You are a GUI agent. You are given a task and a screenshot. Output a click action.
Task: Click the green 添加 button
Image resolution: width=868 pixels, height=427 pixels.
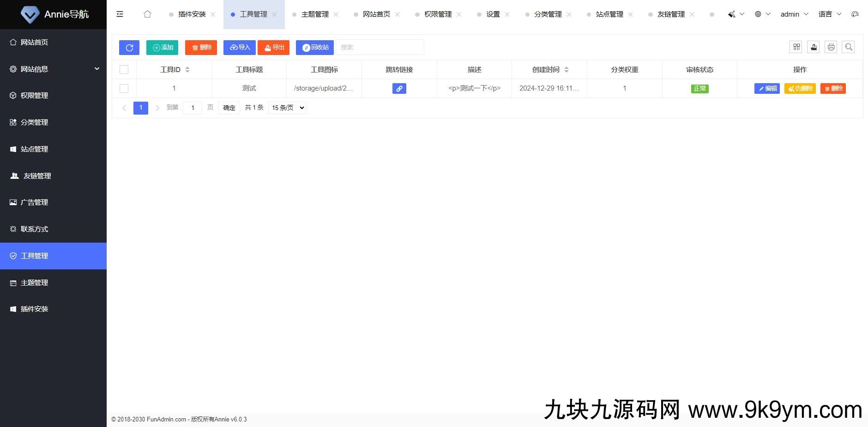162,47
